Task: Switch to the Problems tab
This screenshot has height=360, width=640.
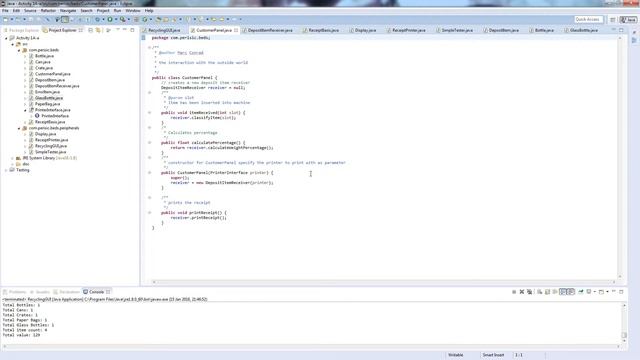Action: pos(14,292)
